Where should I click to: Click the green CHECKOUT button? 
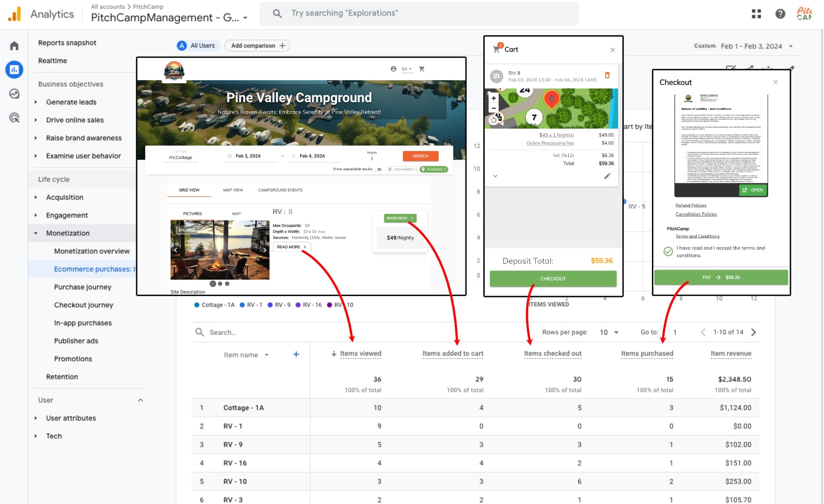pyautogui.click(x=553, y=279)
